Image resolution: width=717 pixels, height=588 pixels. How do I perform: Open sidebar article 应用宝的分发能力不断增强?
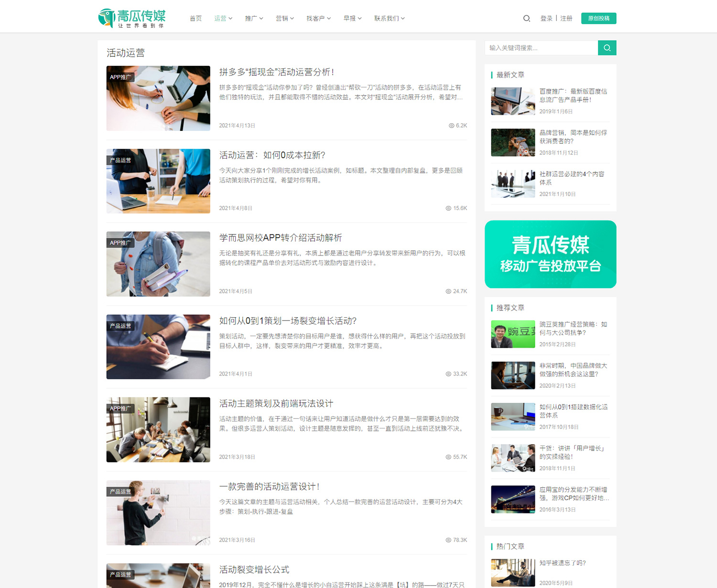[574, 494]
